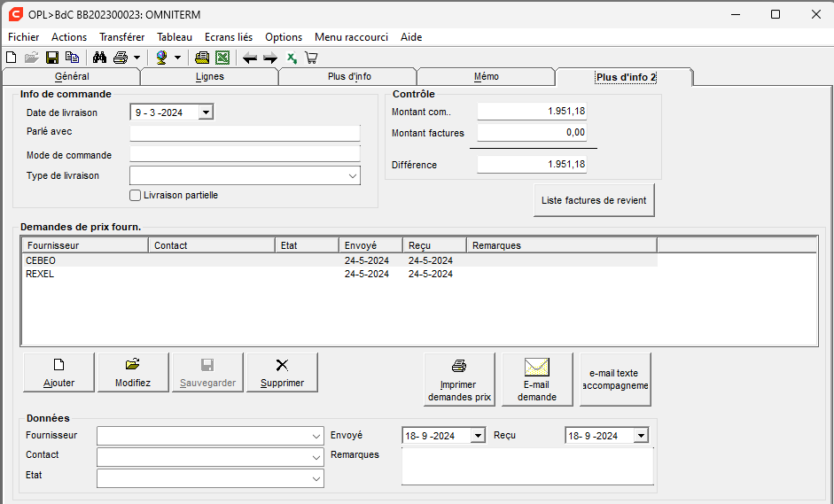This screenshot has height=504, width=834.
Task: Expand the Fournisseur dropdown in Données
Action: pos(316,437)
